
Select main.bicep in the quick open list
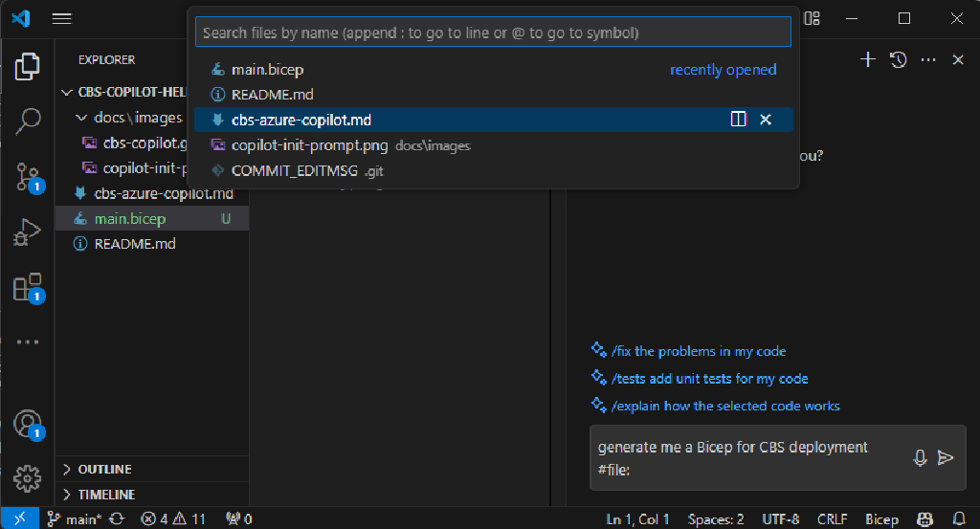[494, 69]
